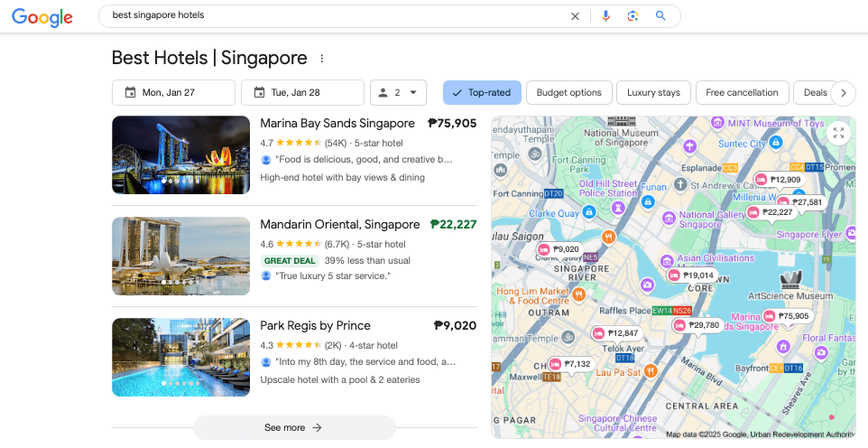Screen dimensions: 868x448
Task: Click the Clarke Quay shopping marker
Action: (589, 211)
